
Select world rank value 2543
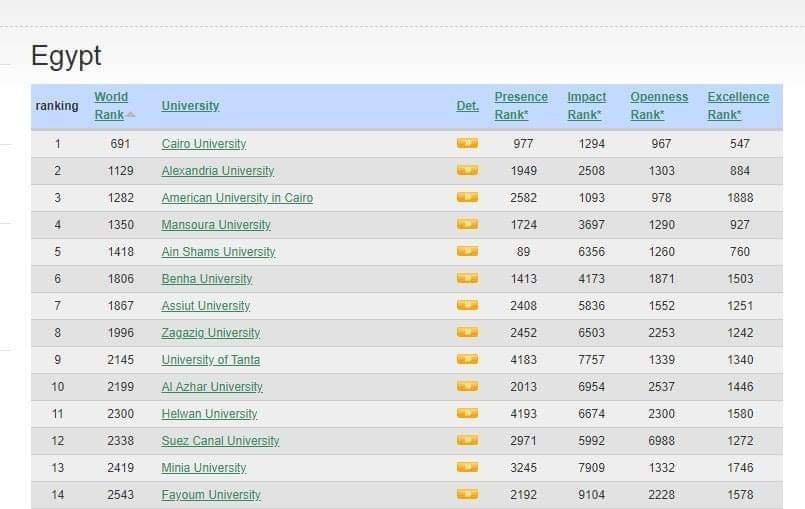[x=121, y=495]
